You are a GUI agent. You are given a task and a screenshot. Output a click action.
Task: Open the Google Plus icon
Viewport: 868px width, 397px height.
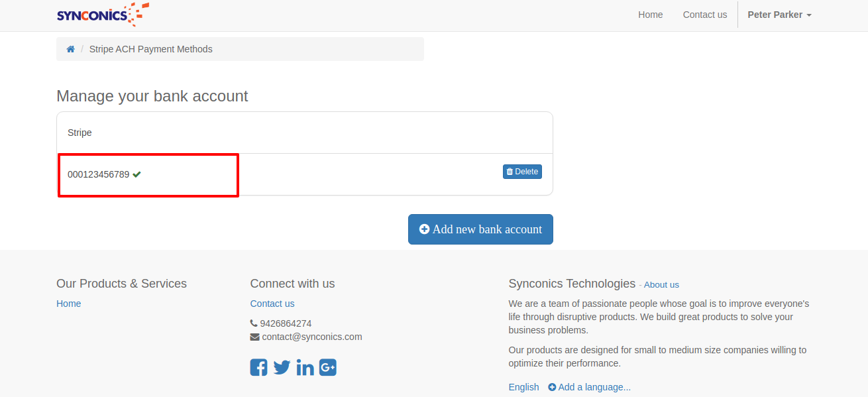[x=328, y=367]
